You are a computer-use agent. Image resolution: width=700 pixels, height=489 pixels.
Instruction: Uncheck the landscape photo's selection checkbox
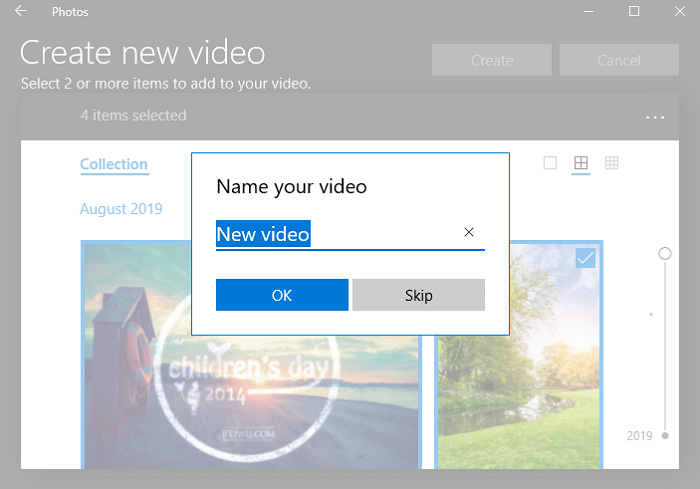tap(586, 258)
